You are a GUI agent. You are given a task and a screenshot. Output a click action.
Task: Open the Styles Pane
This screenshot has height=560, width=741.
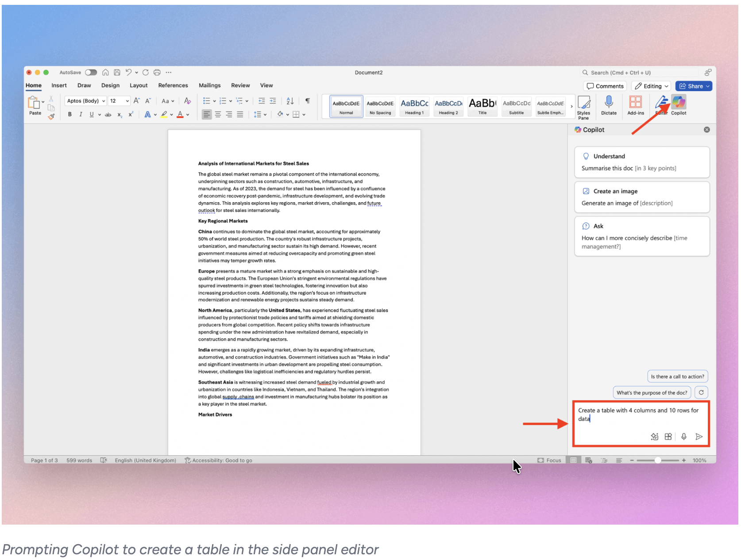584,106
